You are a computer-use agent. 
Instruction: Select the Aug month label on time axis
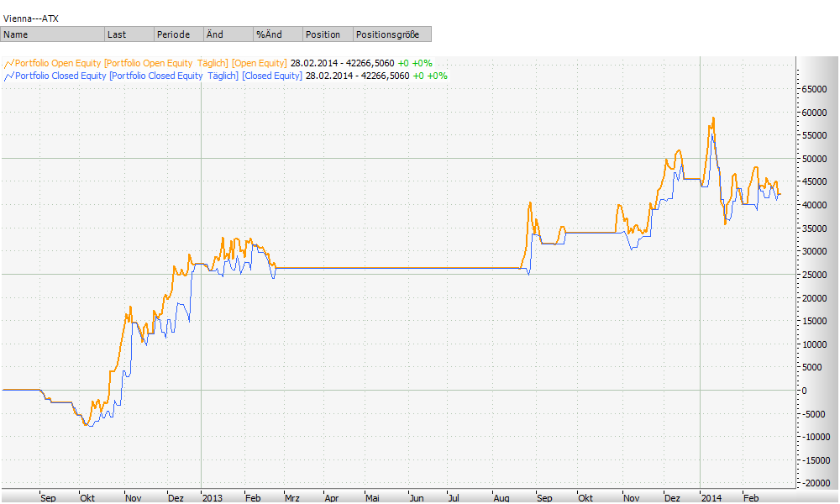[x=501, y=497]
